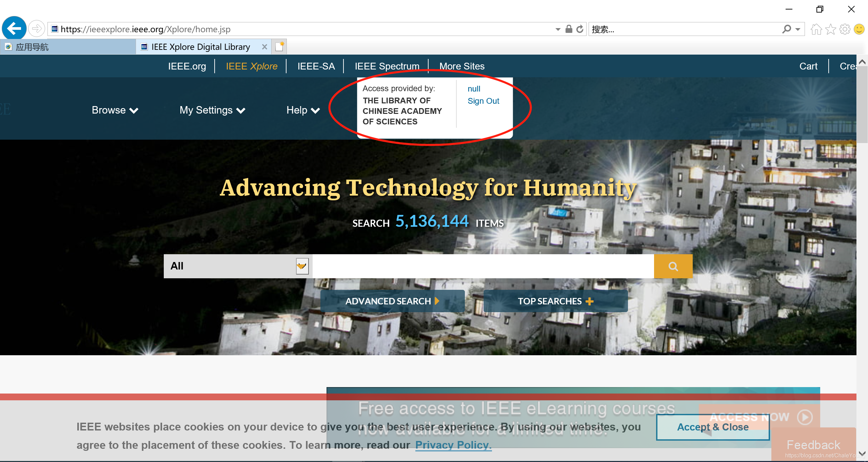Expand the Help menu
The width and height of the screenshot is (868, 462).
(x=303, y=110)
